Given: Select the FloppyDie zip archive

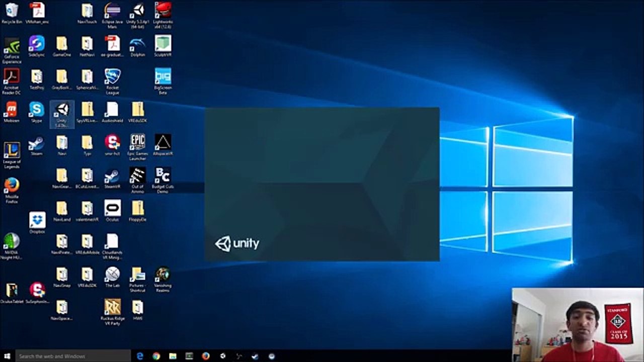Looking at the screenshot, I should [137, 211].
